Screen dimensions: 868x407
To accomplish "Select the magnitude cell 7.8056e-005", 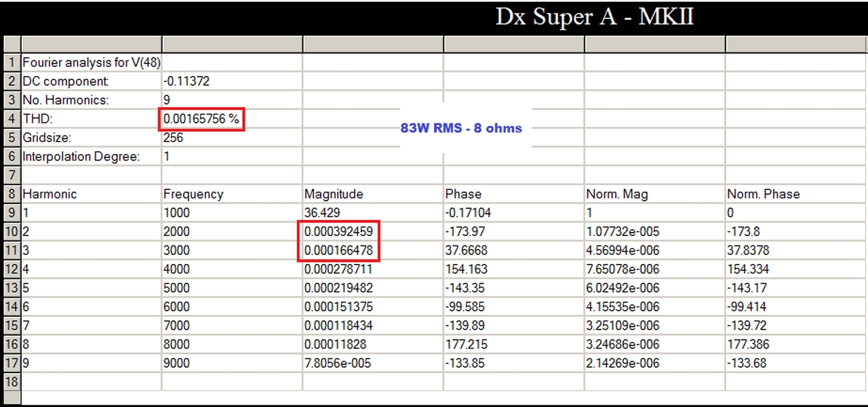I will 373,363.
